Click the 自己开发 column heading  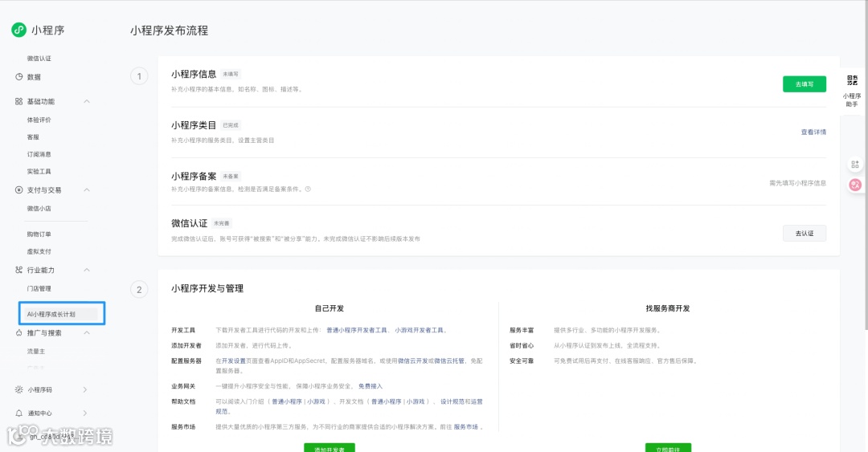pos(330,309)
